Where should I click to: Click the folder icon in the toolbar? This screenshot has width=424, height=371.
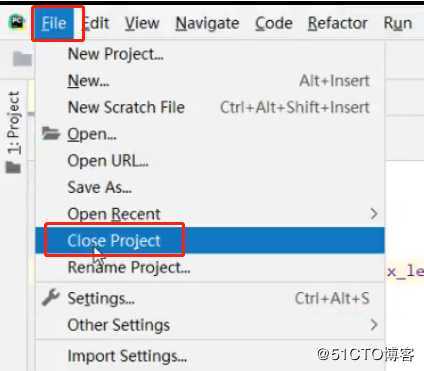(x=22, y=59)
